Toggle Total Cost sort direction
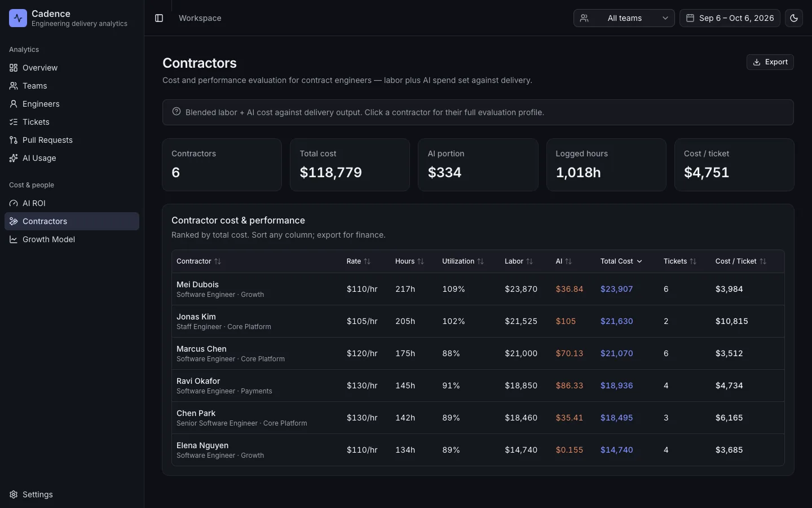 (621, 261)
